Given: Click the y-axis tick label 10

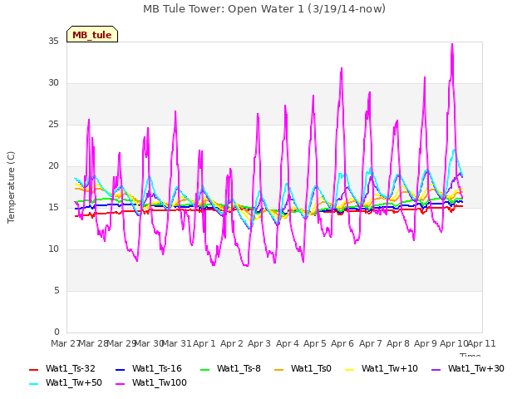Looking at the screenshot, I should [x=53, y=249].
